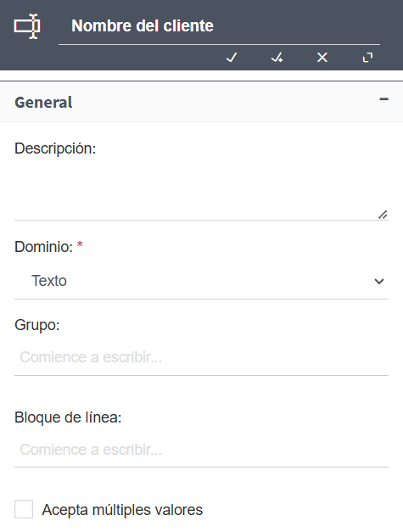Edit the Nombre del cliente title field
Viewport: 403px width, 532px height.
coord(219,26)
